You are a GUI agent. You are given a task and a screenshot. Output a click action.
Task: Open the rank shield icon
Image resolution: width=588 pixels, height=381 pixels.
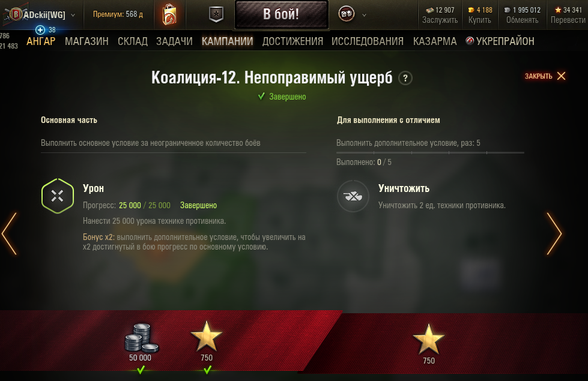coord(216,14)
